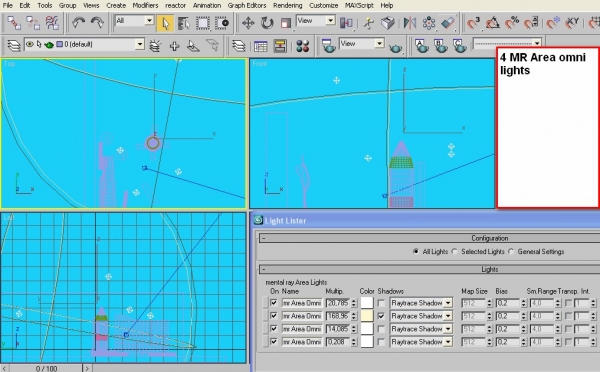Select the Selected Lights radio option
Viewport: 600px width, 372px height.
click(x=455, y=251)
